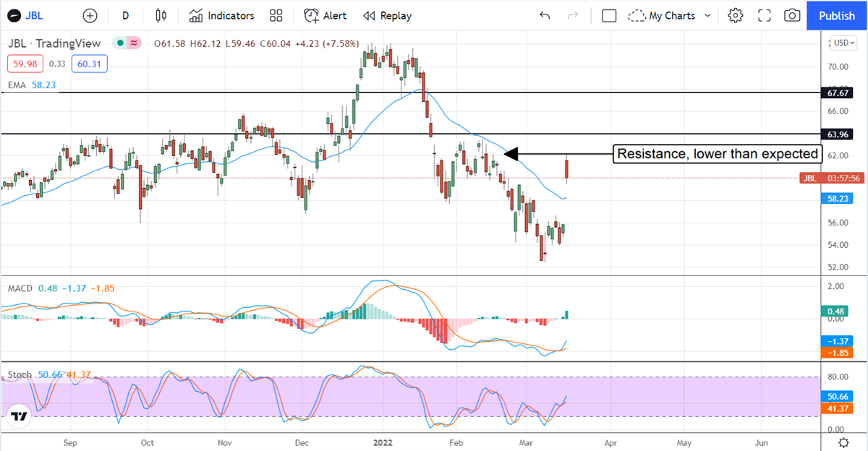868x451 pixels.
Task: Click the pink approximate-equal symbol badge
Action: click(133, 43)
